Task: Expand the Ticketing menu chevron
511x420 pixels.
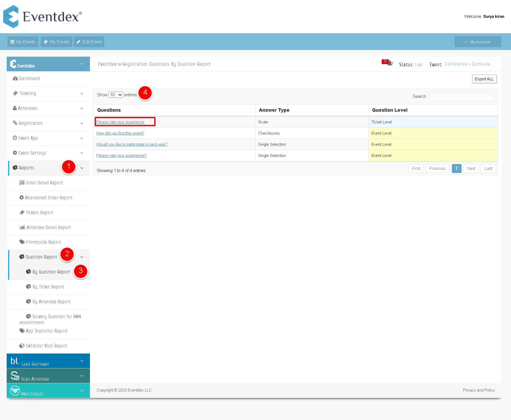Action: tap(82, 94)
